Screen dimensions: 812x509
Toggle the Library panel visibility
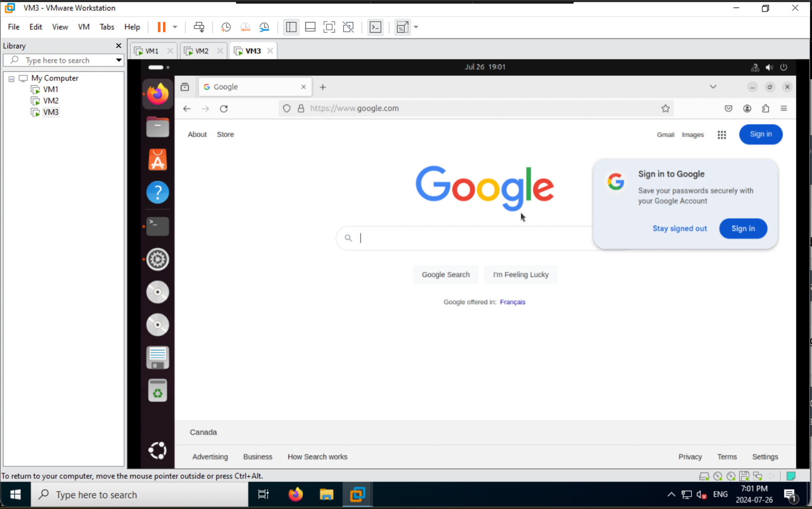pos(291,27)
